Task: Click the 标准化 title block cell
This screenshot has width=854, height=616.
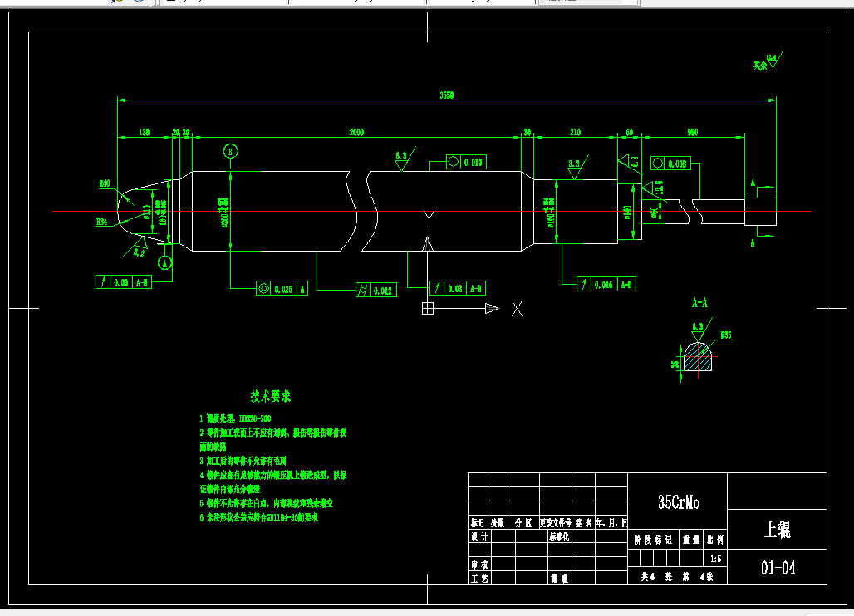Action: click(559, 536)
